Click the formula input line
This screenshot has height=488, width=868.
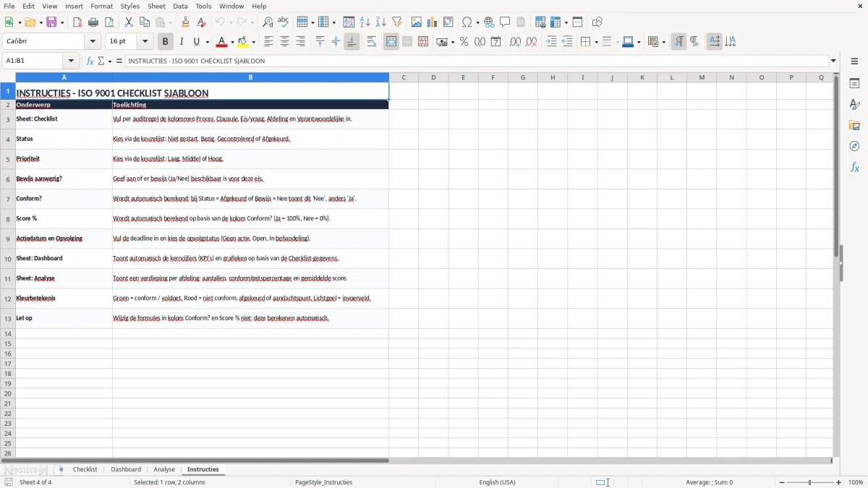(477, 61)
